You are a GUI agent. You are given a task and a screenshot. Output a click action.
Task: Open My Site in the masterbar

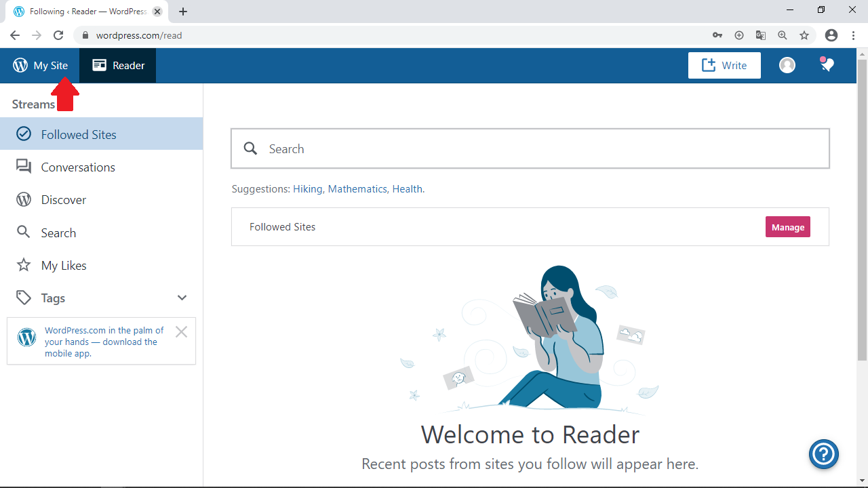(x=41, y=66)
